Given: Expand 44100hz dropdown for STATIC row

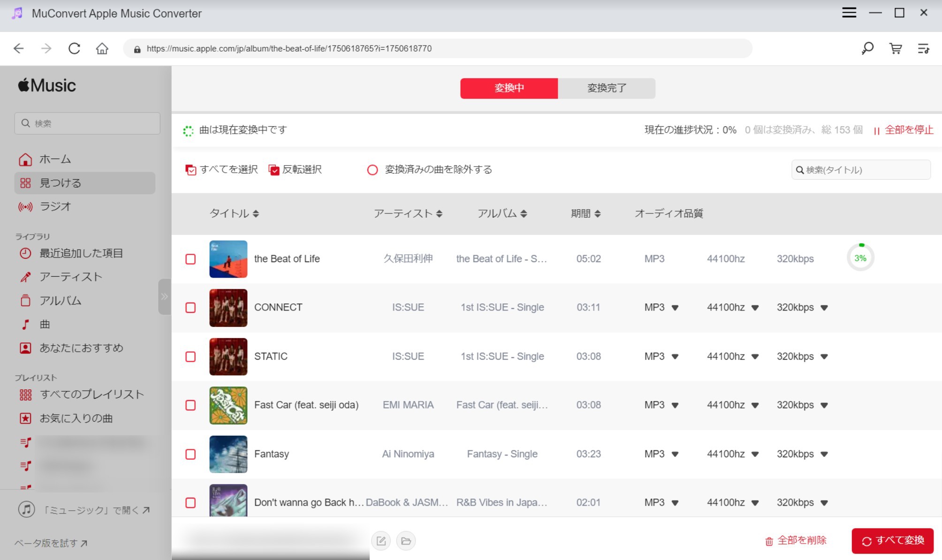Looking at the screenshot, I should 755,356.
